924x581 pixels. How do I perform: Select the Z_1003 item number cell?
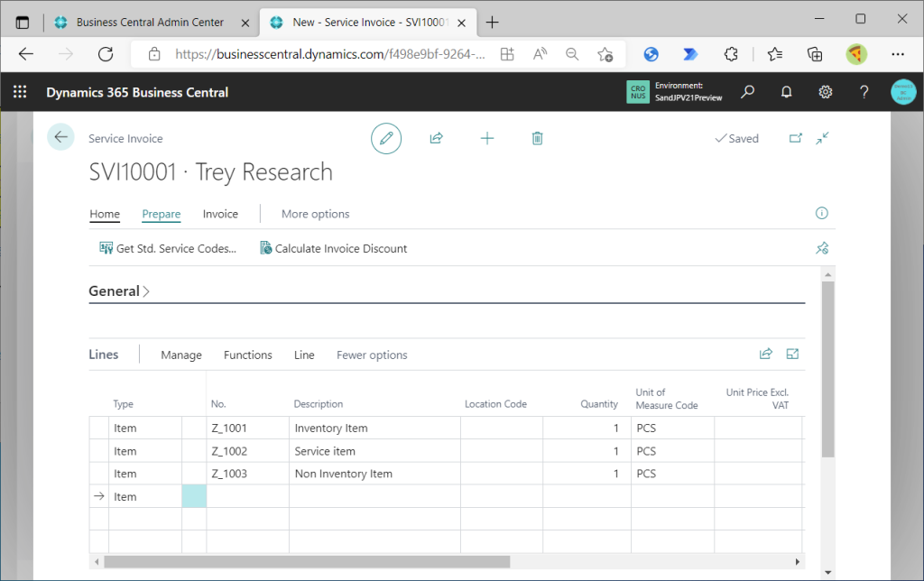[247, 474]
